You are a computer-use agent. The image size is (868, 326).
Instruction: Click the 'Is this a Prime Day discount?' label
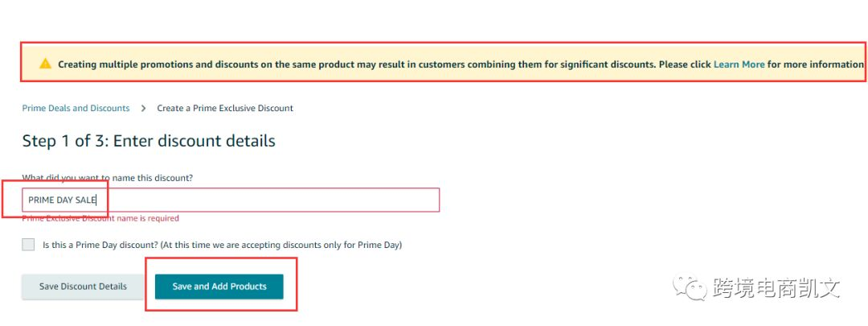[x=100, y=245]
